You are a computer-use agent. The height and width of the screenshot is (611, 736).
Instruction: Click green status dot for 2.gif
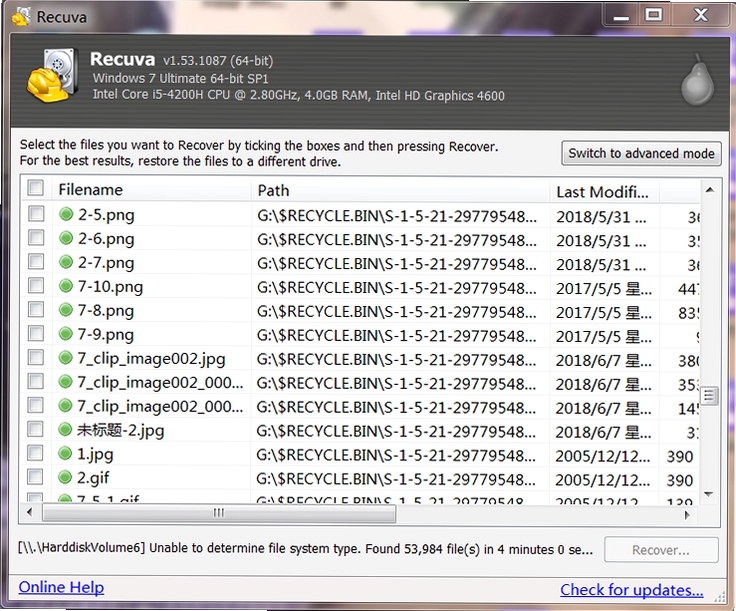tap(65, 477)
